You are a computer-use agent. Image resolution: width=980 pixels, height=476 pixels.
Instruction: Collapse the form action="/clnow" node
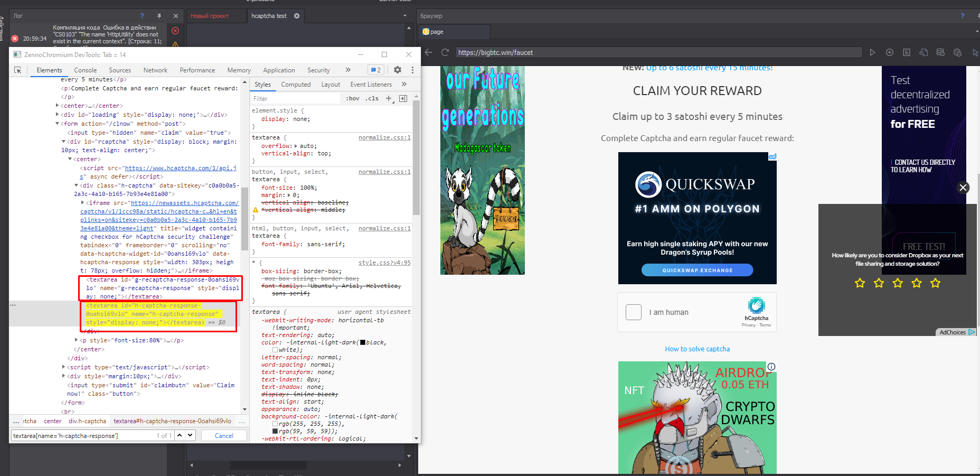pyautogui.click(x=58, y=124)
